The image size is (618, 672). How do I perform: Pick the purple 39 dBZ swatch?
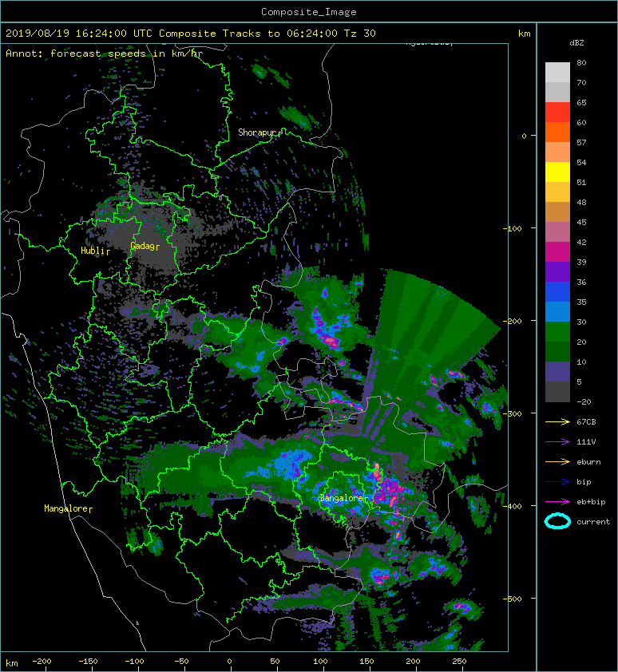557,271
